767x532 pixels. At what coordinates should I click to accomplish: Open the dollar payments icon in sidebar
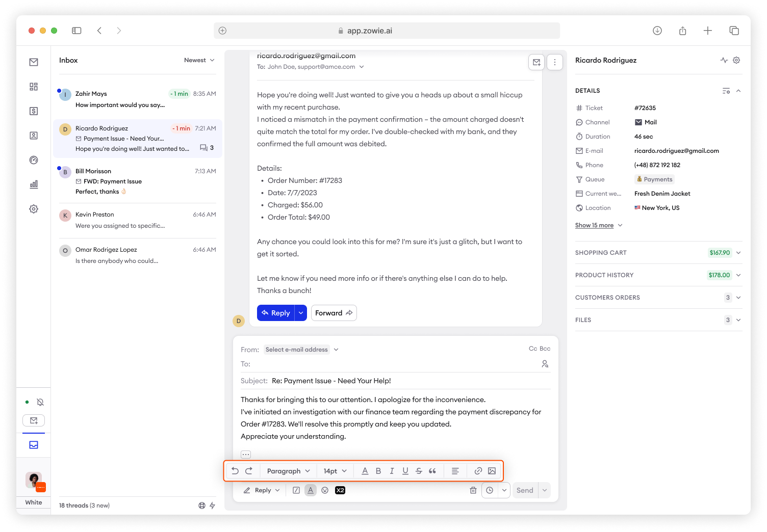(34, 111)
